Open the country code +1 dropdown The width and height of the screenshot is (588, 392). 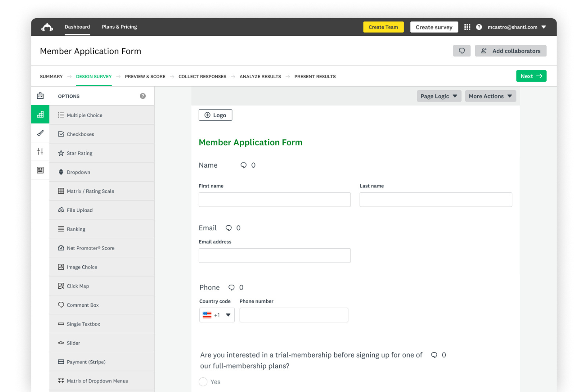pos(217,315)
